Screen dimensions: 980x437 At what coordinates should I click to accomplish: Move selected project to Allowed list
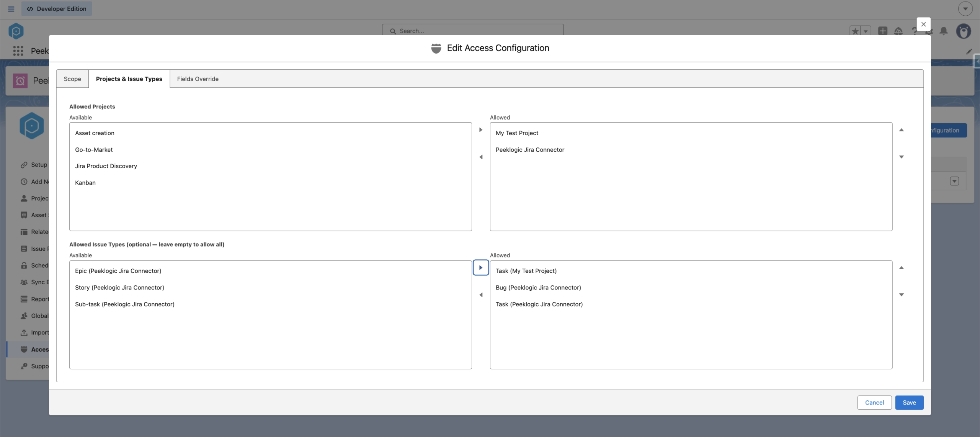tap(480, 130)
